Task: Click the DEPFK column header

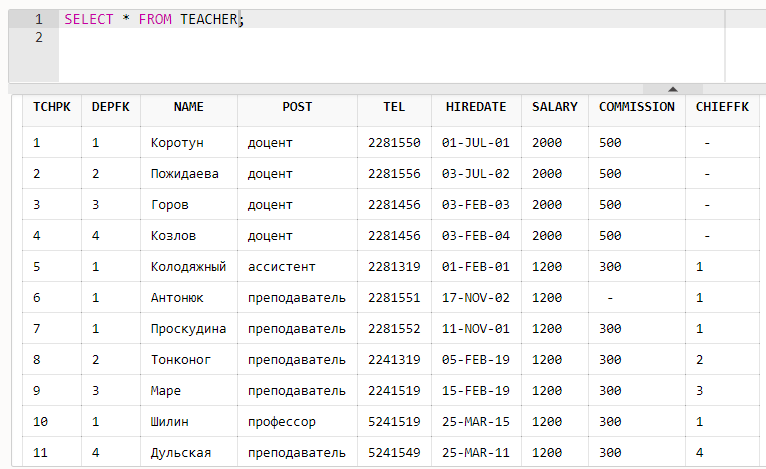Action: pos(111,107)
